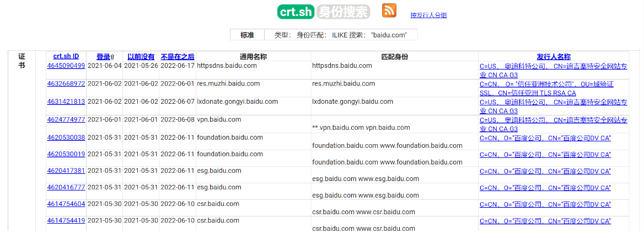This screenshot has height=238, width=644.
Task: Open certificate ID 4614754419
Action: click(x=66, y=220)
